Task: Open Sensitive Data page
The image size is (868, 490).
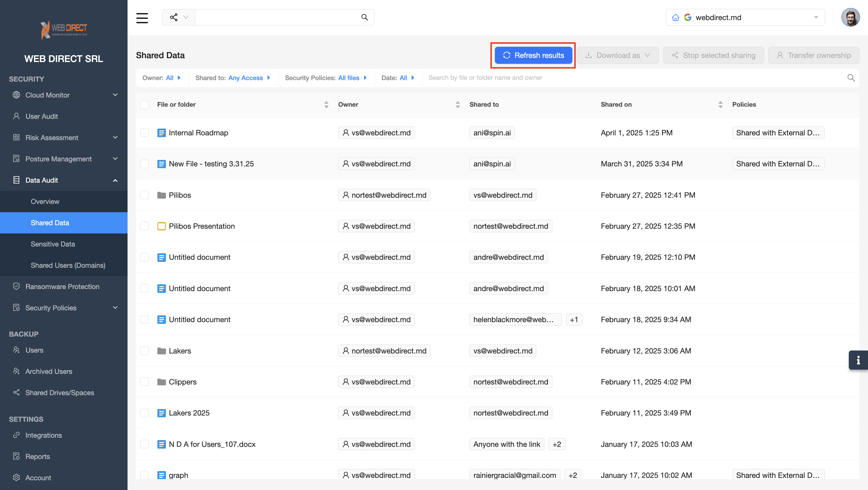Action: coord(64,244)
